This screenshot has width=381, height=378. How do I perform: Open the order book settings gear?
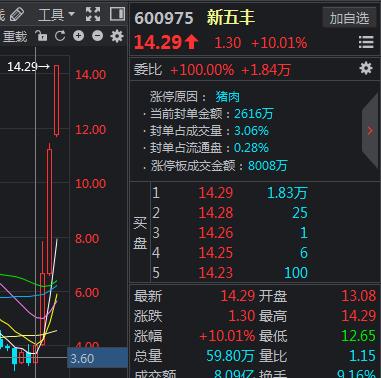pos(366,68)
